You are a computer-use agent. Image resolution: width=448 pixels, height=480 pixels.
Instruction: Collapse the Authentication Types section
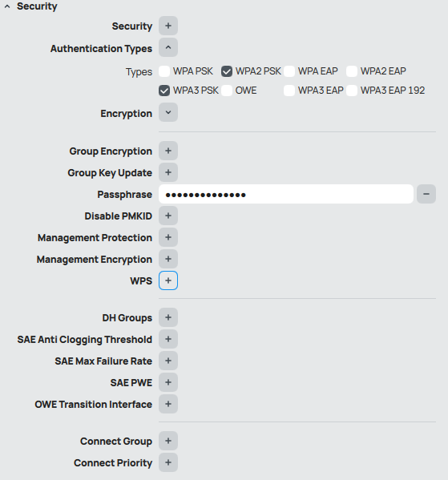pyautogui.click(x=168, y=47)
